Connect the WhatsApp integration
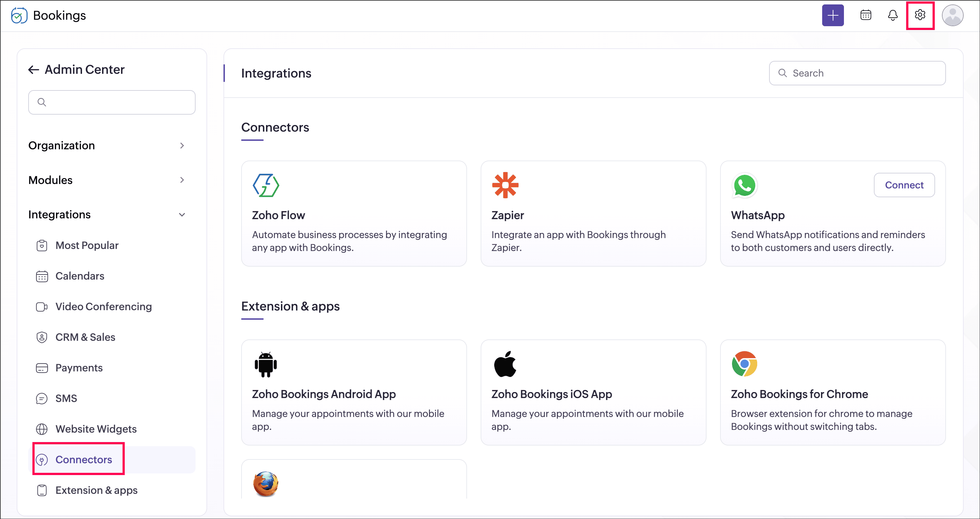The width and height of the screenshot is (980, 519). click(x=903, y=185)
